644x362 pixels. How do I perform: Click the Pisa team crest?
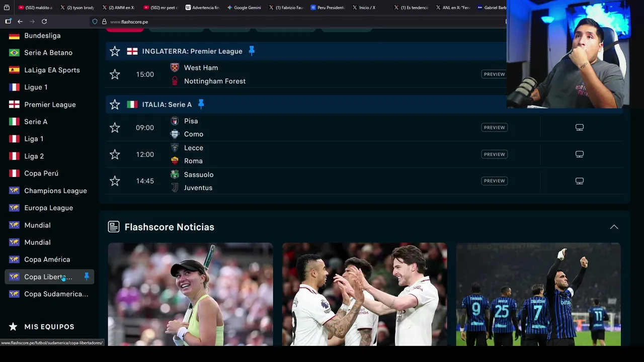175,121
